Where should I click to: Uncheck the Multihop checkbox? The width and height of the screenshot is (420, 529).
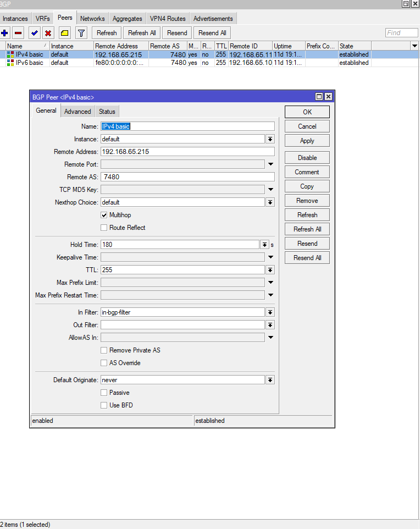104,215
